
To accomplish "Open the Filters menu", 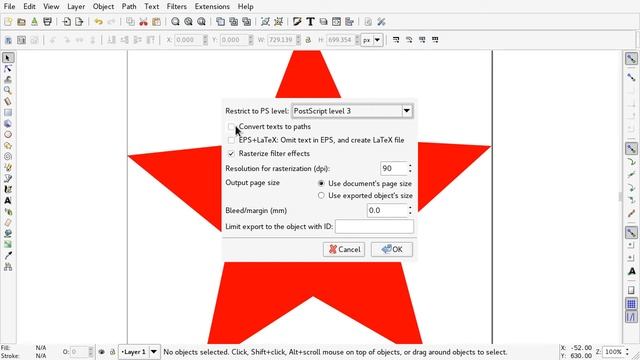I will pos(176,7).
